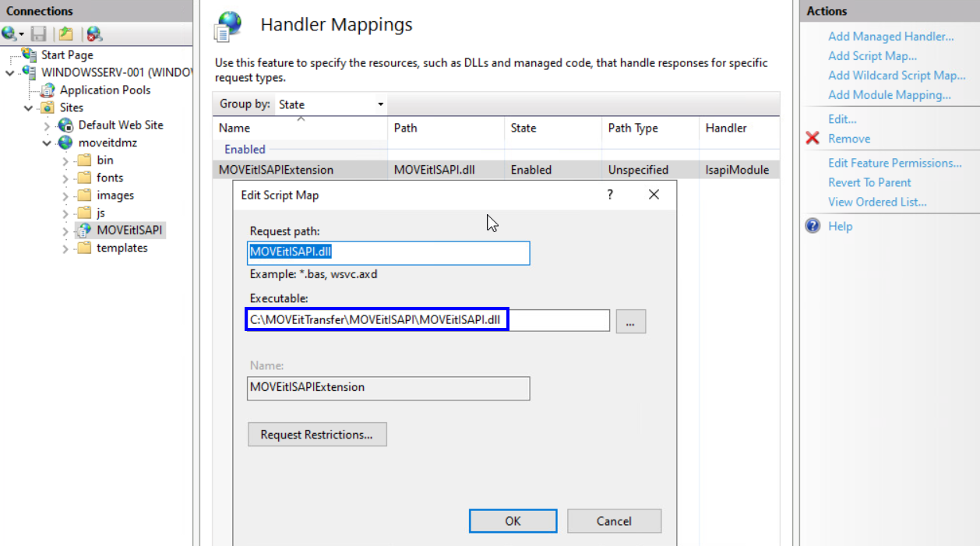This screenshot has height=546, width=980.
Task: Expand the js folder node
Action: tap(65, 213)
